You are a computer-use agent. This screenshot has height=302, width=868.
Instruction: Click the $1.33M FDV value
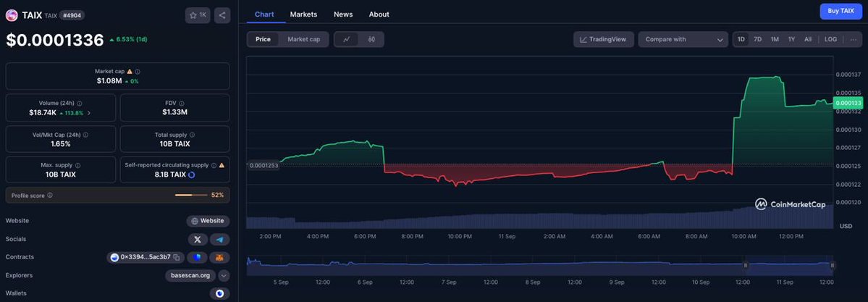[175, 112]
